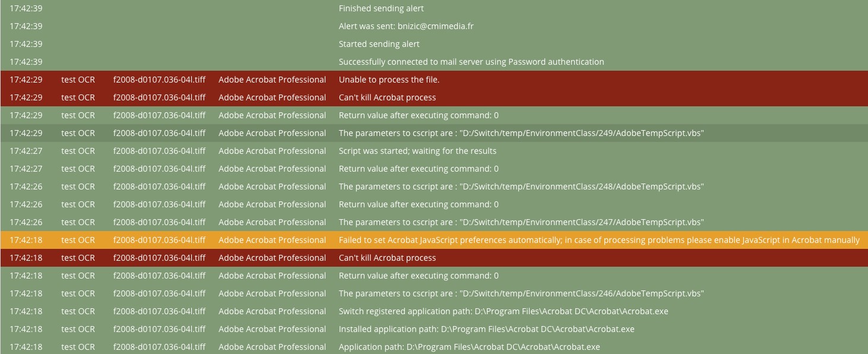Select the EnvironmentClass/246 cscript parameters entry
The image size is (868, 354).
(521, 293)
